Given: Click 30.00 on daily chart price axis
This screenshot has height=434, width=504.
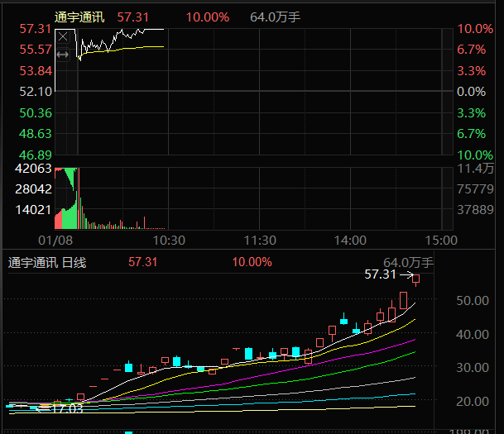Looking at the screenshot, I should [x=473, y=368].
